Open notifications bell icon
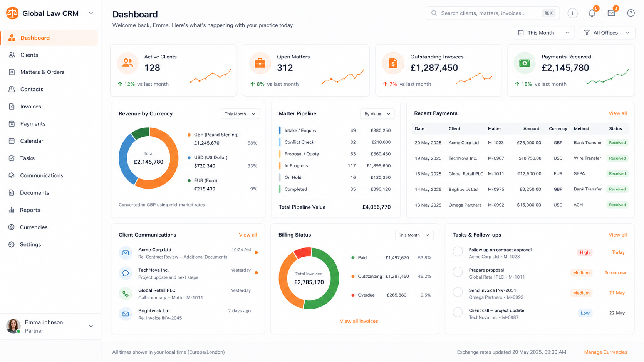 592,13
